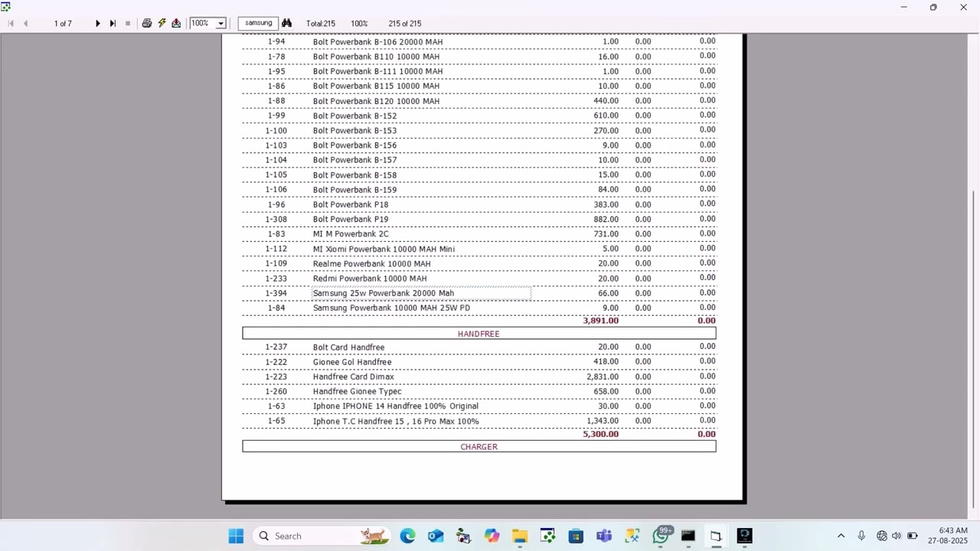Screen dimensions: 980x551
Task: Click the 1 of 7 page indicator
Action: pos(63,24)
